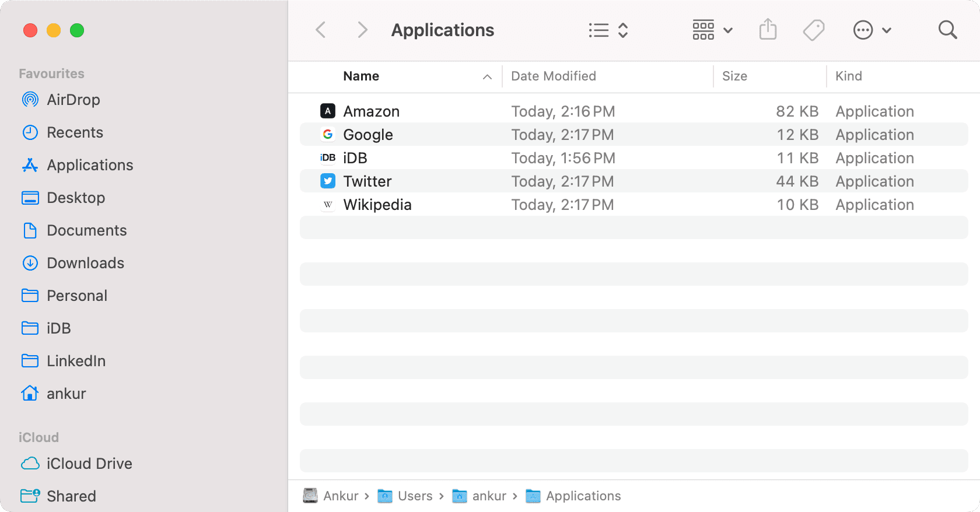This screenshot has height=512, width=980.
Task: Go forward with the right chevron button
Action: click(x=362, y=30)
